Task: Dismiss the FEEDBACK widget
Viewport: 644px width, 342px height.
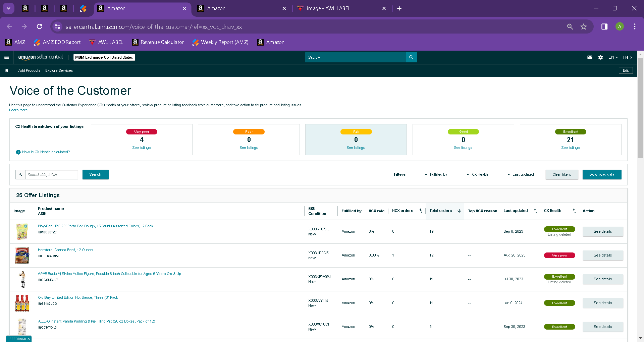Action: [x=29, y=339]
